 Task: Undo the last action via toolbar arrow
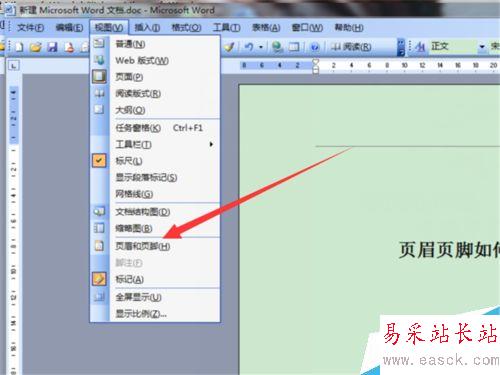pyautogui.click(x=249, y=47)
